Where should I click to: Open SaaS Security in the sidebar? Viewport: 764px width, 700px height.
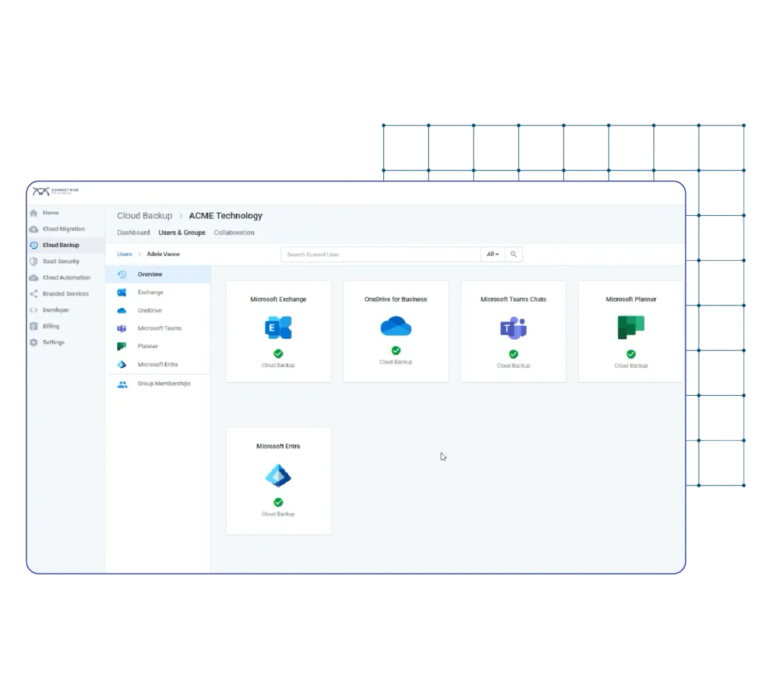click(x=66, y=262)
